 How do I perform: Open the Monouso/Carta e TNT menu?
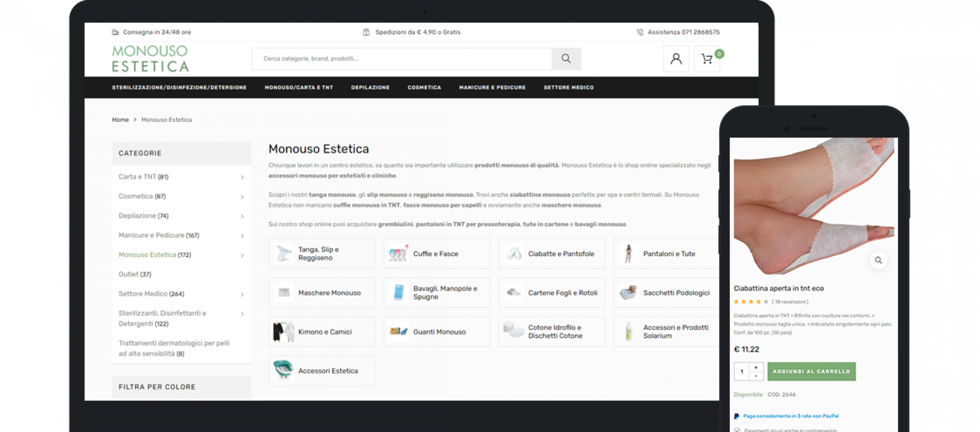click(299, 88)
